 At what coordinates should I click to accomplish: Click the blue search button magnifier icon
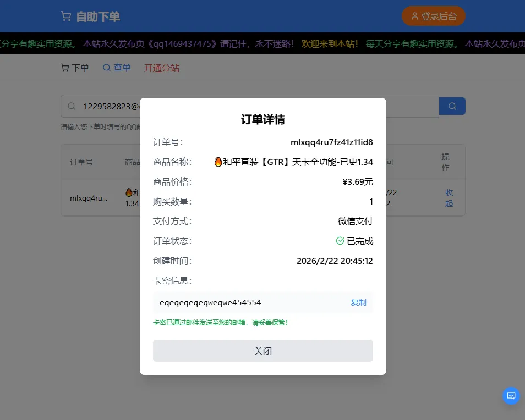(x=452, y=106)
